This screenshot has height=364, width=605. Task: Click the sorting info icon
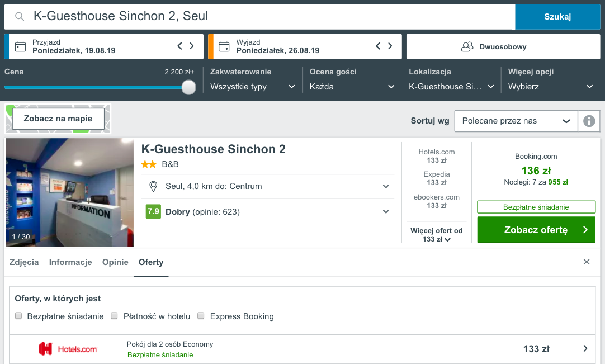pos(589,121)
